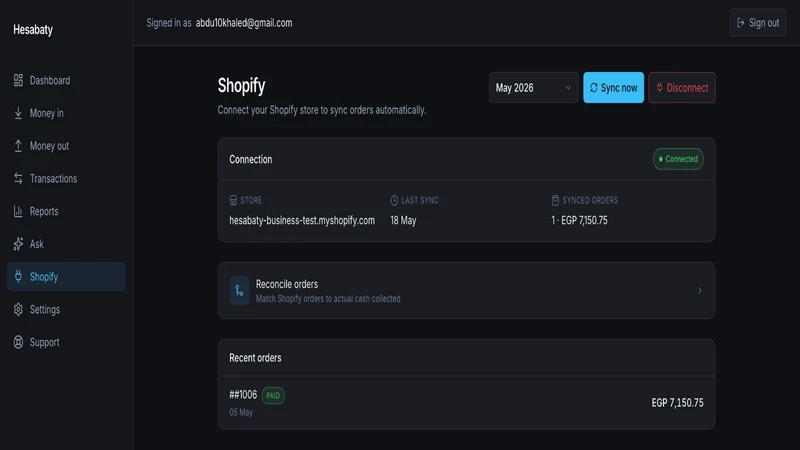Click the Money out upload arrow icon
The width and height of the screenshot is (800, 450).
pyautogui.click(x=18, y=145)
